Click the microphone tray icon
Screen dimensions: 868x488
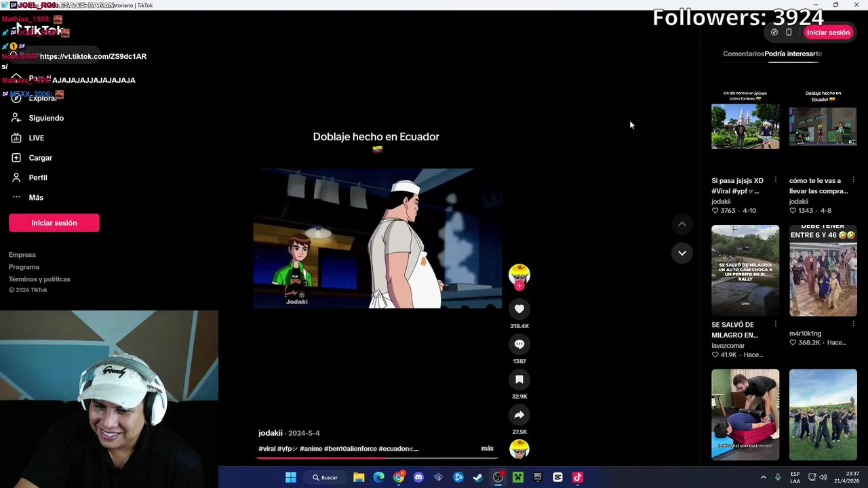(x=778, y=477)
